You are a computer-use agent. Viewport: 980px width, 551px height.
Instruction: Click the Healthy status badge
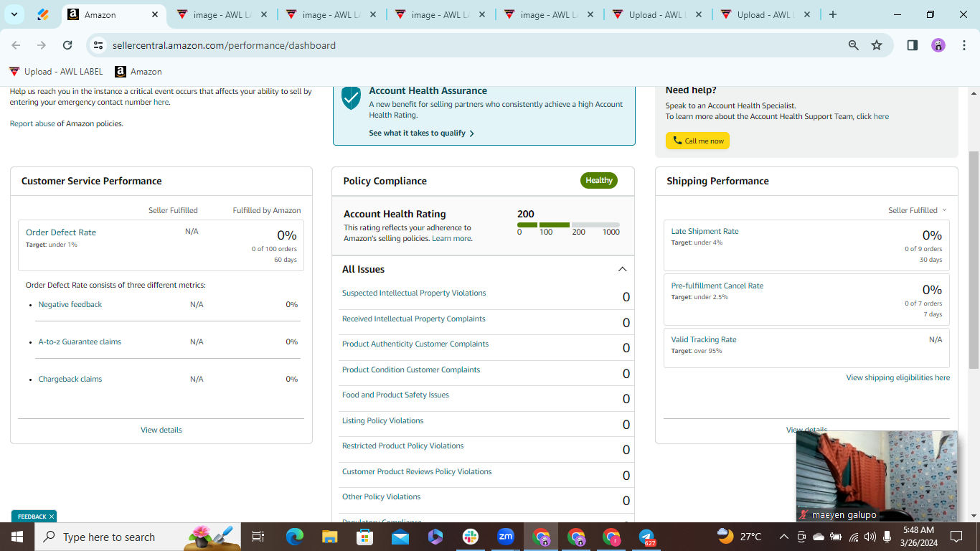click(599, 180)
